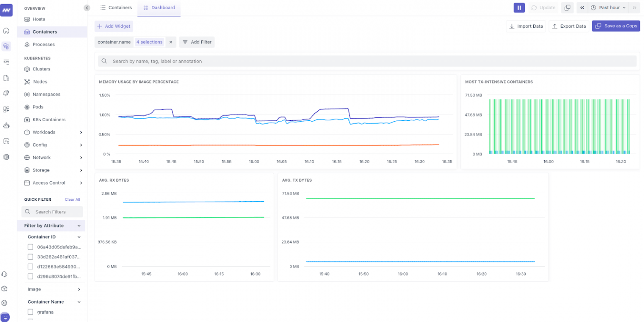Click the Save as a Copy button
Image resolution: width=644 pixels, height=322 pixels.
click(x=616, y=26)
